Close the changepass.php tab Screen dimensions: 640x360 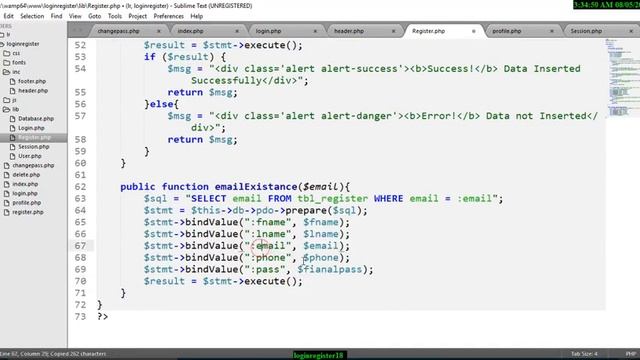[x=159, y=31]
